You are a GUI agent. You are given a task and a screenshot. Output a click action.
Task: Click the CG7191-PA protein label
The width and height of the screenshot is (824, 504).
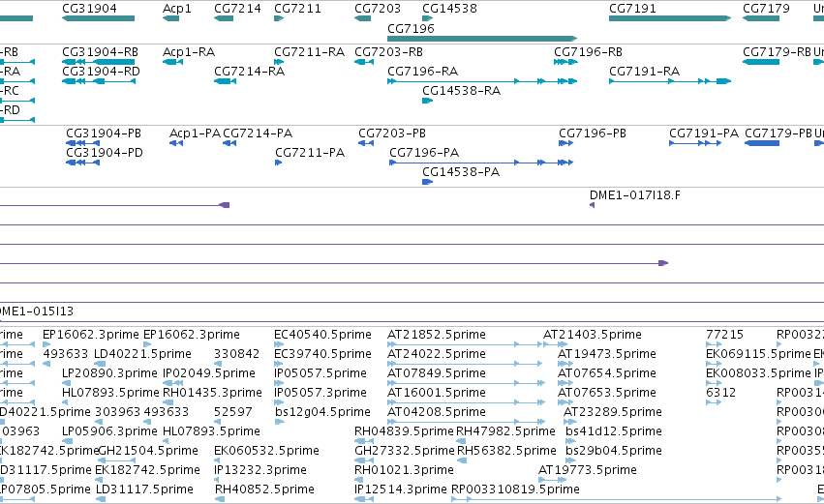[x=704, y=133]
